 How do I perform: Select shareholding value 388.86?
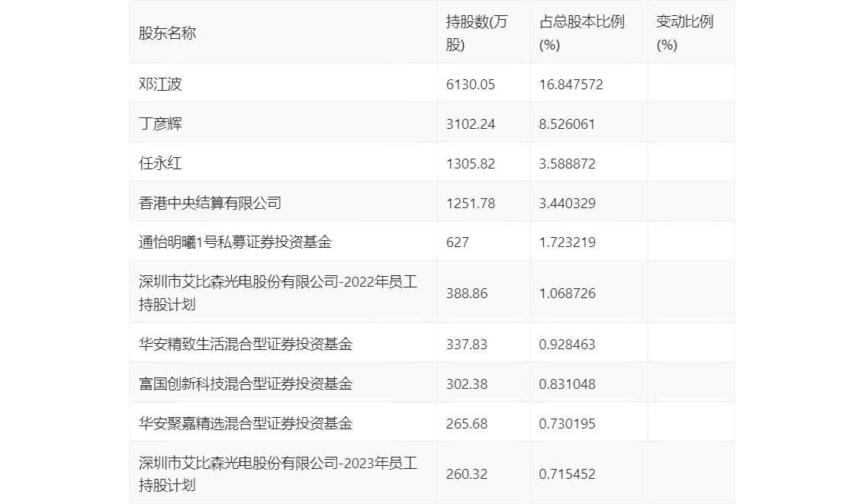pyautogui.click(x=467, y=294)
